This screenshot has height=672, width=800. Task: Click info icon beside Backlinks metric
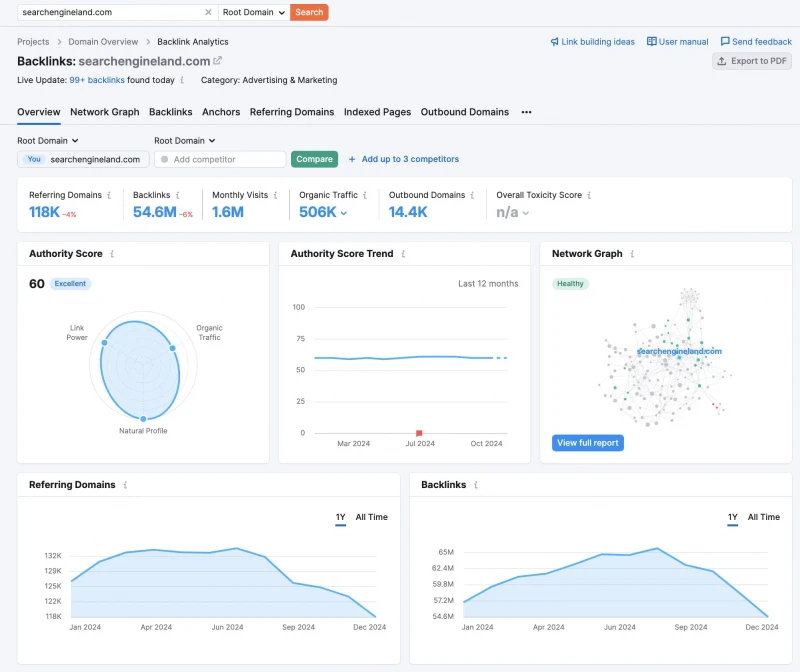(x=178, y=195)
